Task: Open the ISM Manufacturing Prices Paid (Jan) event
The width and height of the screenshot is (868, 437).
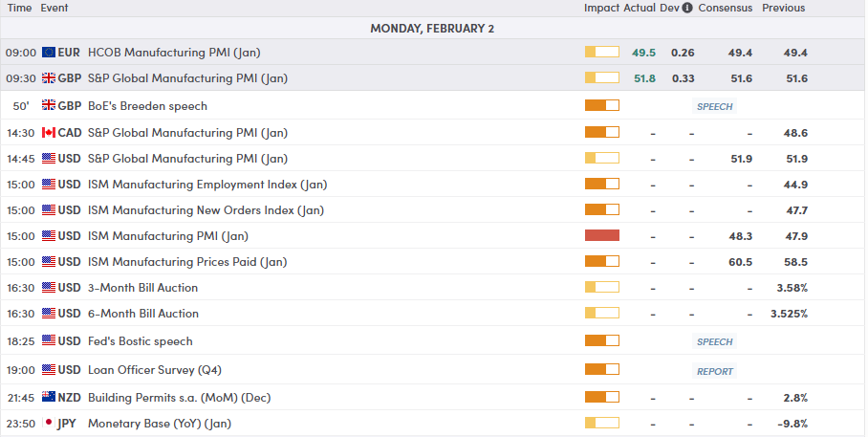Action: [x=187, y=262]
